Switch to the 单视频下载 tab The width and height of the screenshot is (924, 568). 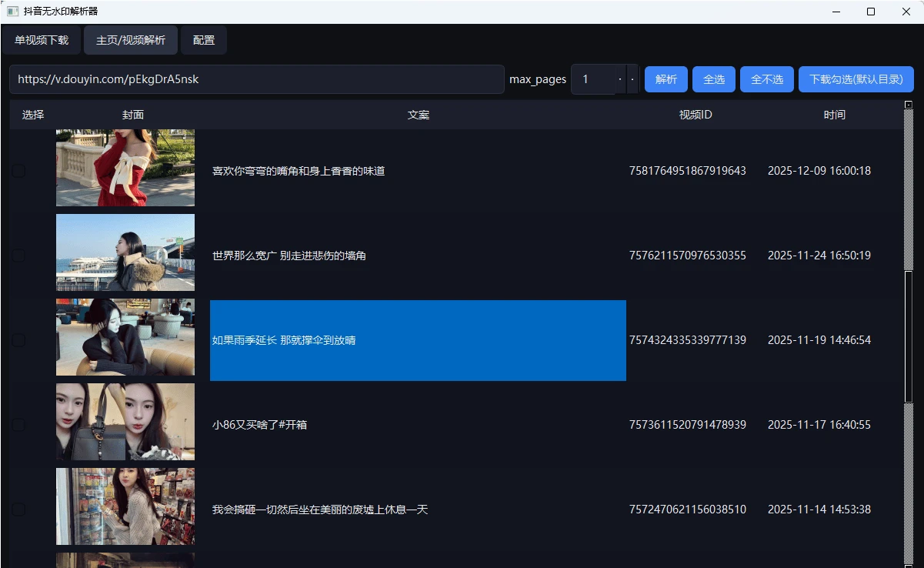click(42, 39)
